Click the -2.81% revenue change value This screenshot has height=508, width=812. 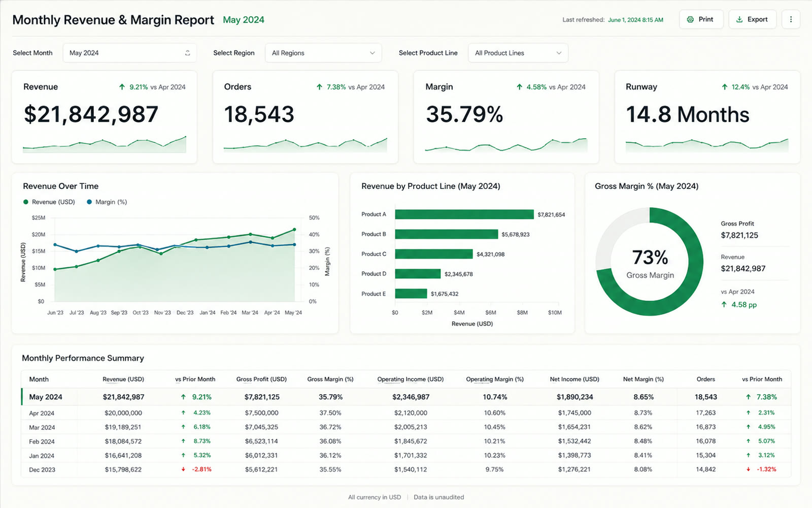coord(201,469)
